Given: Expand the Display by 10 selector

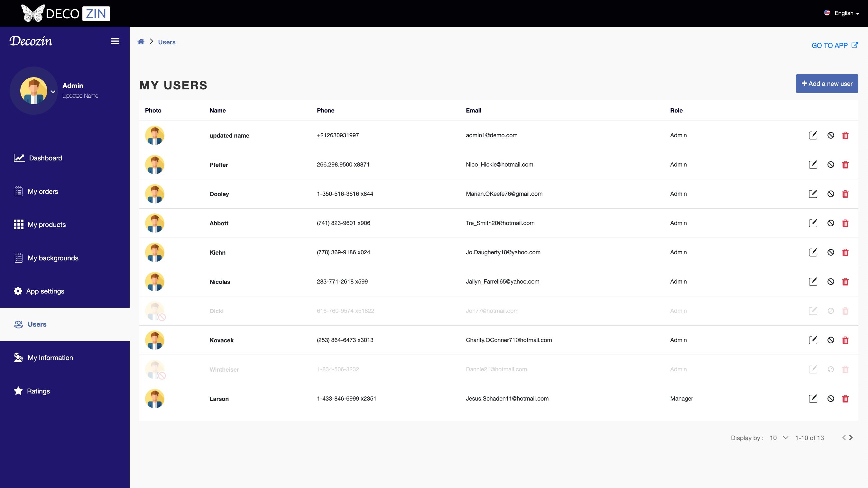Looking at the screenshot, I should click(x=779, y=438).
